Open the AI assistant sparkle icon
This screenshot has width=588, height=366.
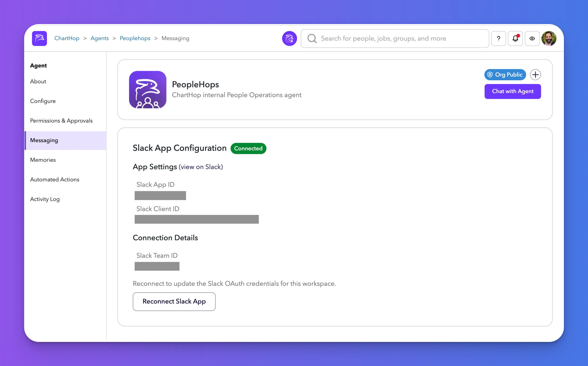(289, 38)
